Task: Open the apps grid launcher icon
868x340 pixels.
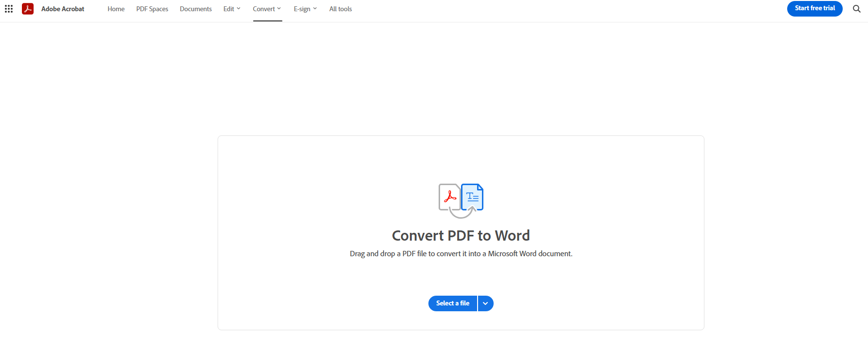Action: tap(9, 9)
